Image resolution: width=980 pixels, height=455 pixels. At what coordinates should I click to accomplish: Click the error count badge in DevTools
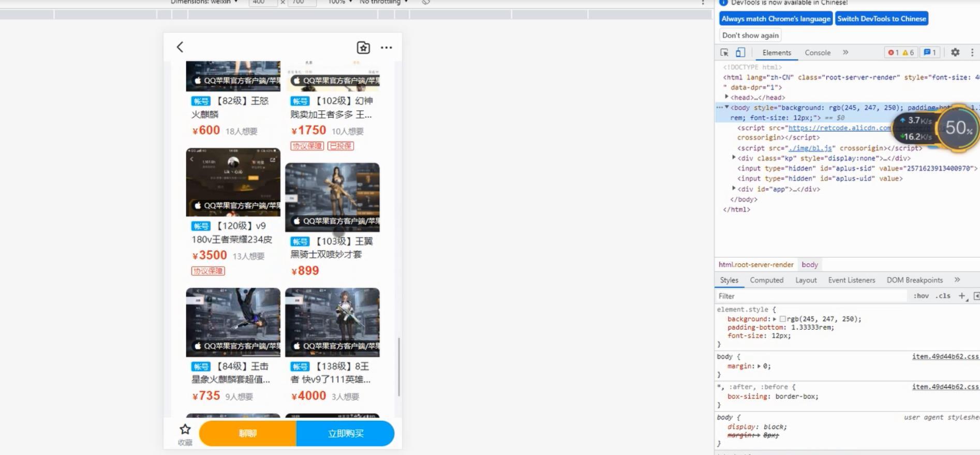(894, 52)
